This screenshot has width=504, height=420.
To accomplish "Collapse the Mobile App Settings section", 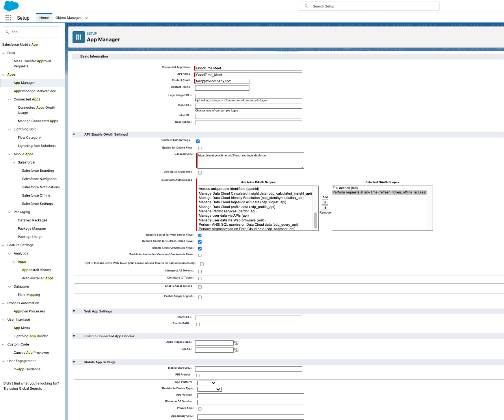I will tap(74, 362).
